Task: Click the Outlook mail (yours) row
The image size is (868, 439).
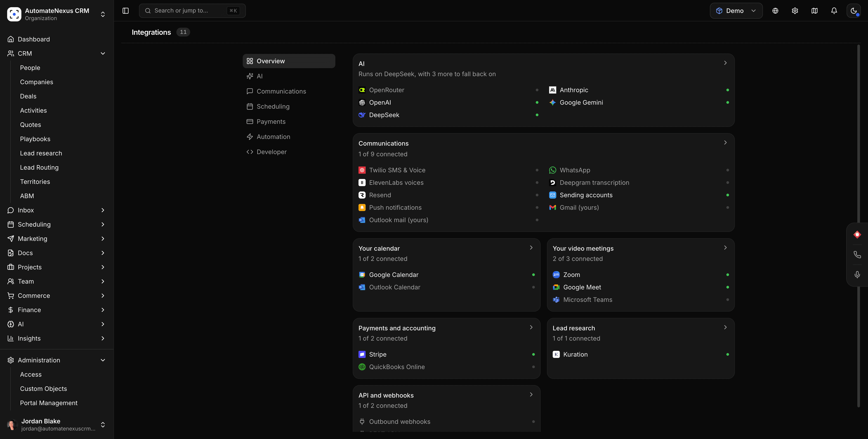Action: pyautogui.click(x=448, y=220)
